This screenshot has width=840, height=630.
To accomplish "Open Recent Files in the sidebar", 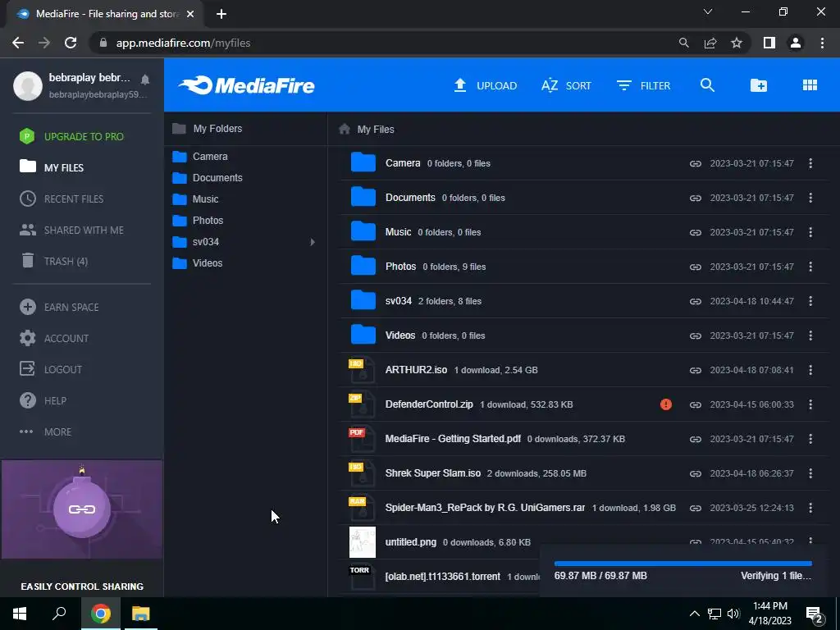I will [x=62, y=199].
